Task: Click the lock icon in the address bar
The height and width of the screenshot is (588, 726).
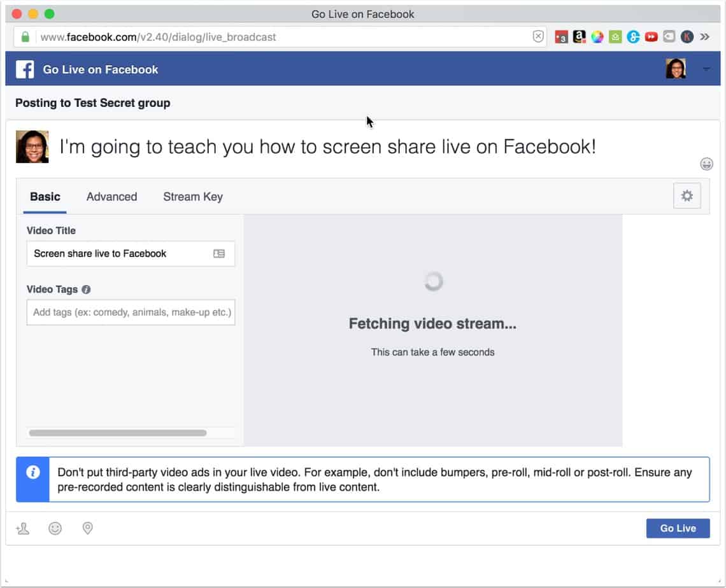Action: 24,37
